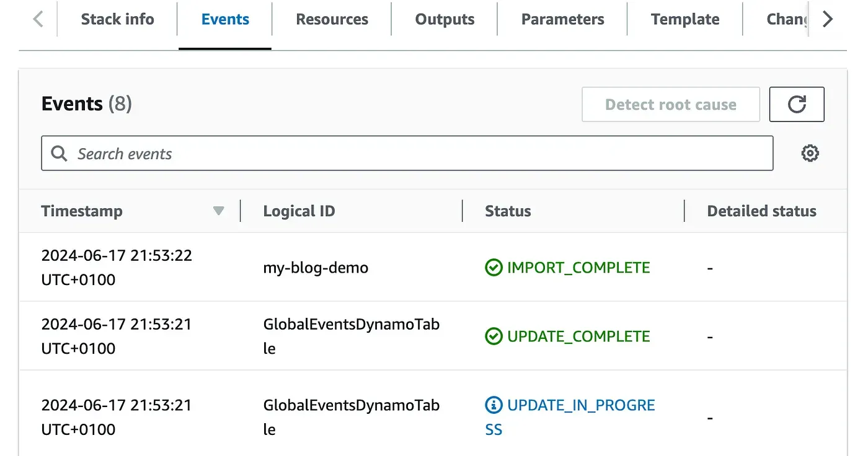
Task: Click the Timestamp column header
Action: (82, 211)
